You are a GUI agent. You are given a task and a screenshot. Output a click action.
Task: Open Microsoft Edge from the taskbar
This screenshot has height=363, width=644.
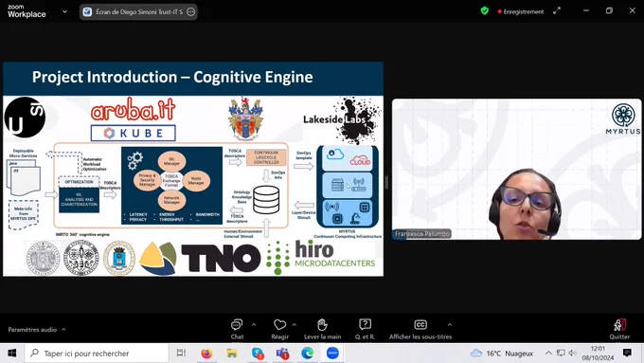(x=308, y=354)
